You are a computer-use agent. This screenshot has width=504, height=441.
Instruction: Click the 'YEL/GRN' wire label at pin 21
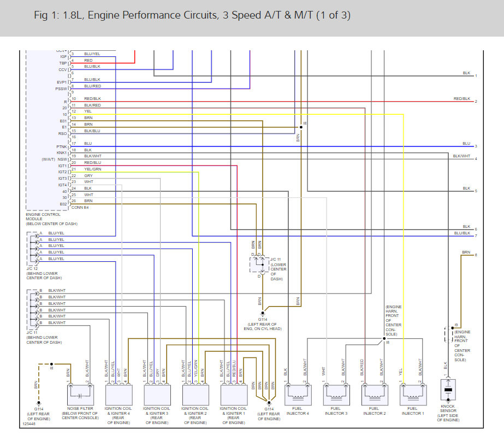(x=93, y=169)
